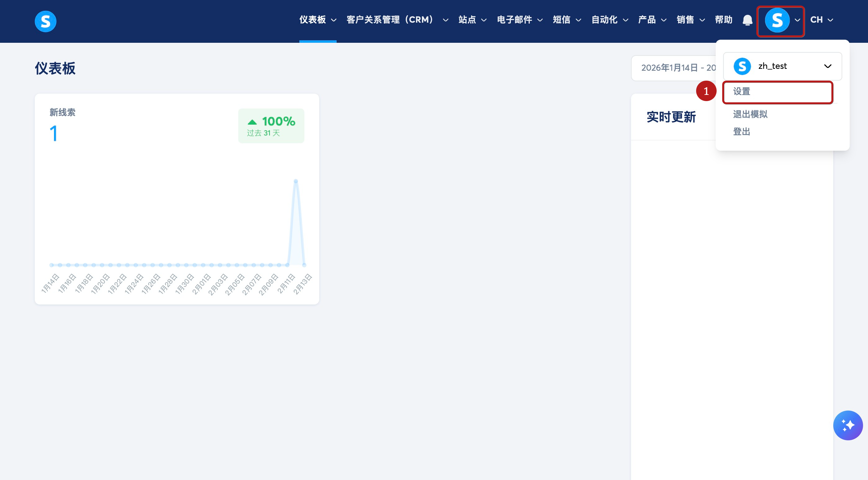
Task: Open the AI assistant sparkle button
Action: pyautogui.click(x=848, y=425)
